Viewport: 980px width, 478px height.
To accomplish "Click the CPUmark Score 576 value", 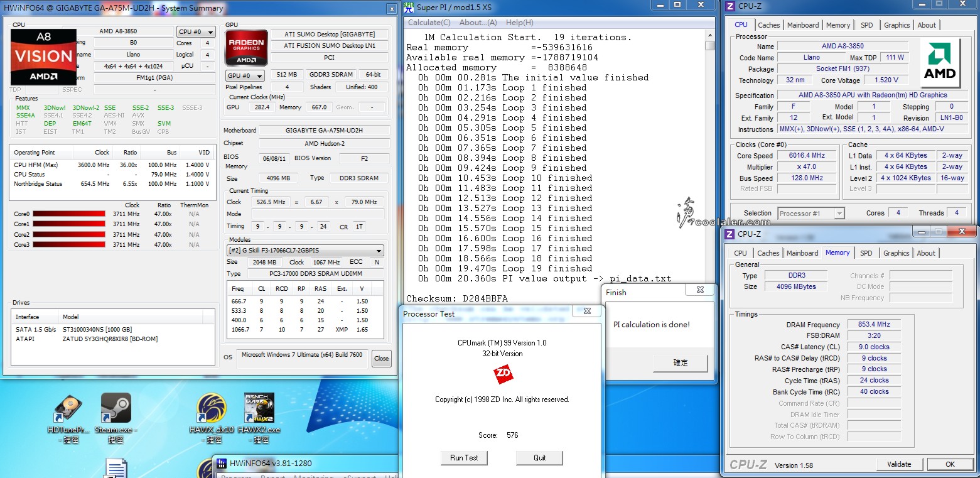I will pos(512,435).
